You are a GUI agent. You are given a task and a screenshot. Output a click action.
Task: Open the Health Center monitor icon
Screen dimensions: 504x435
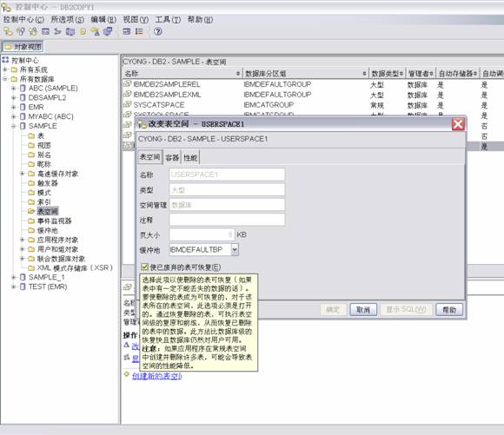pyautogui.click(x=70, y=31)
